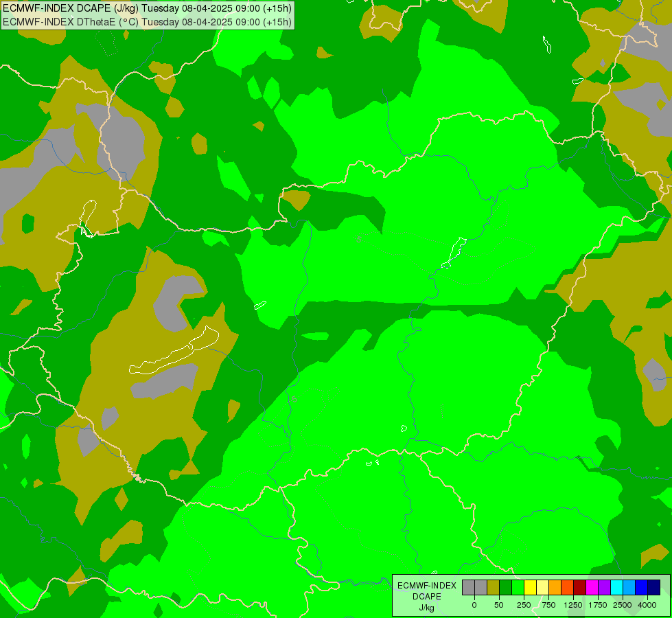
Task: Click the large elongated white lake outline
Action: pyautogui.click(x=174, y=351)
